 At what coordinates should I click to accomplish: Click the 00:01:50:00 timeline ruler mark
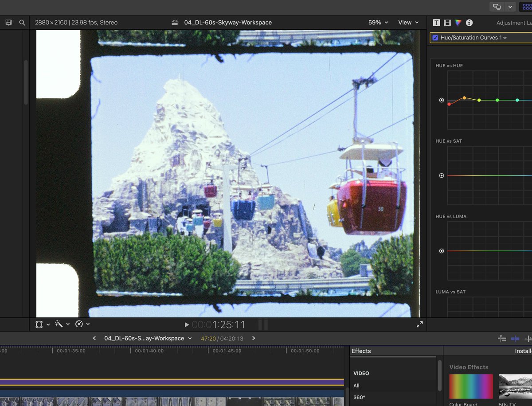pos(304,351)
